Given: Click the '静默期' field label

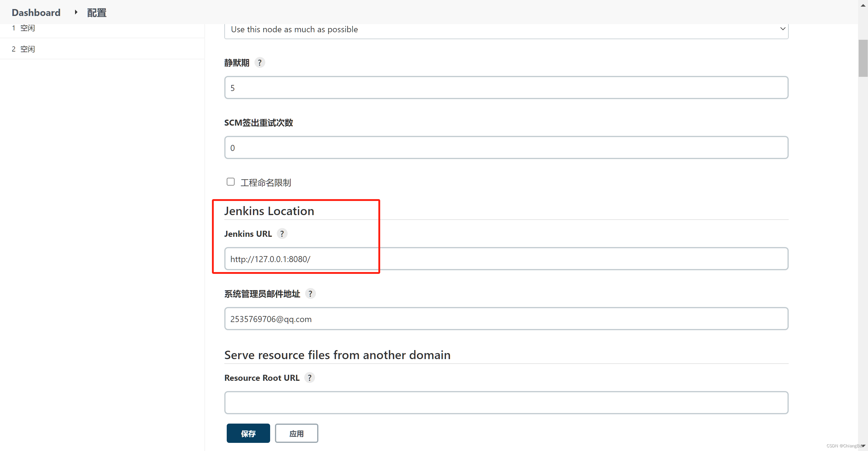Looking at the screenshot, I should (237, 63).
